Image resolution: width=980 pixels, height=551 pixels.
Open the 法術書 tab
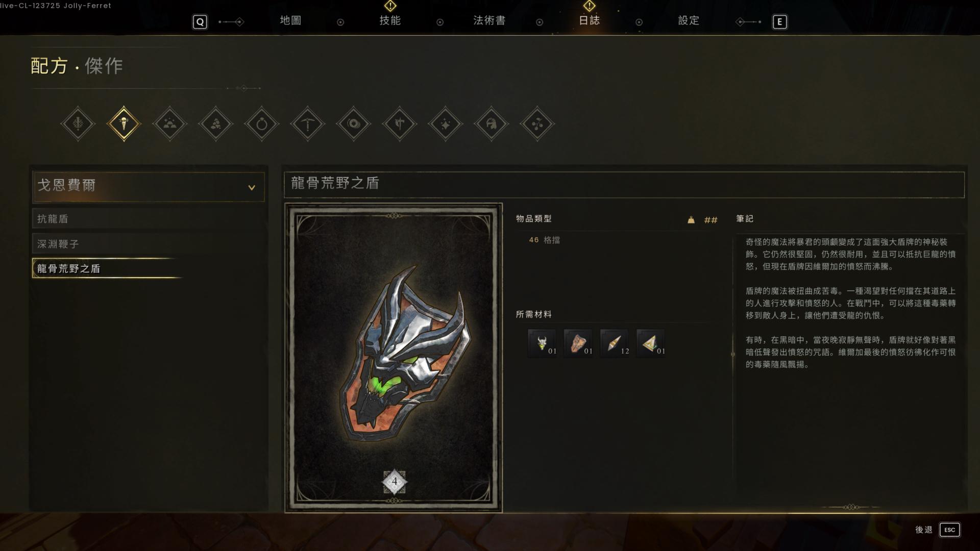(489, 20)
